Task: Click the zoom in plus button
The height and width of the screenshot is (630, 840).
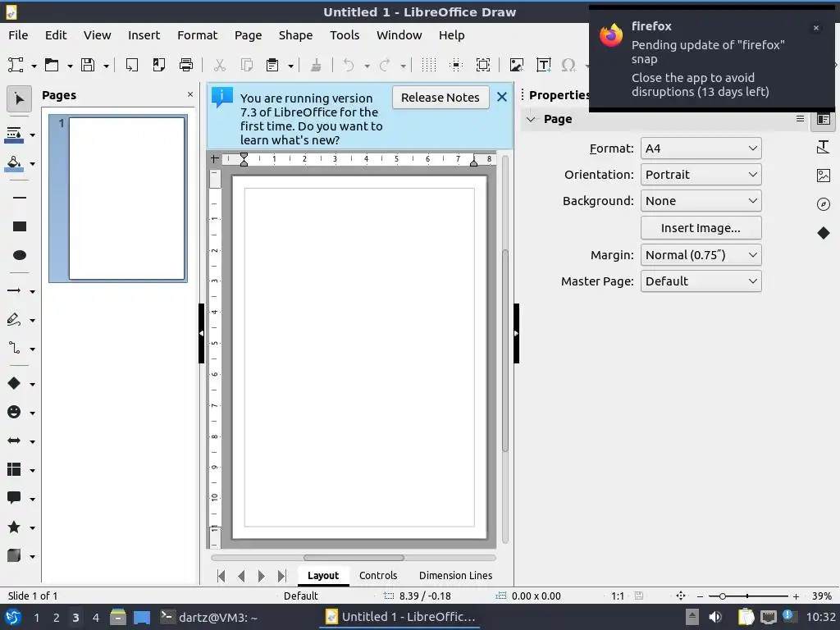Action: [796, 596]
